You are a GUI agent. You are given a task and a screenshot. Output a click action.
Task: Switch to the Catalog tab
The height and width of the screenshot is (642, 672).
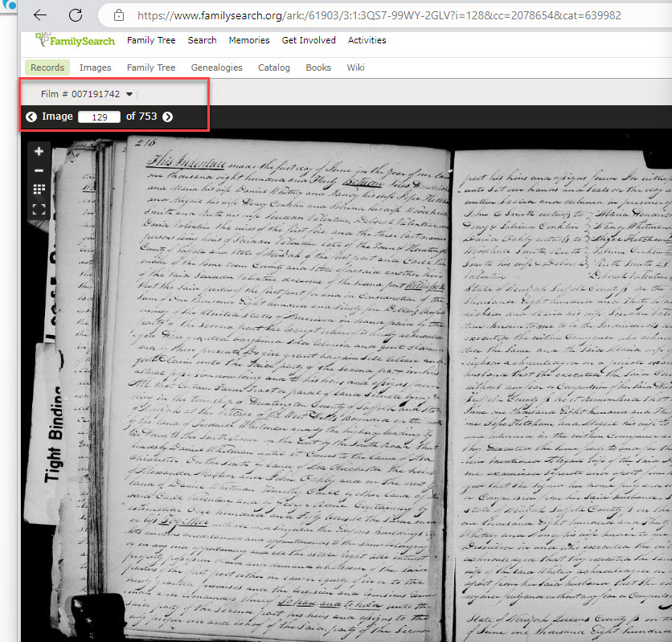point(273,67)
